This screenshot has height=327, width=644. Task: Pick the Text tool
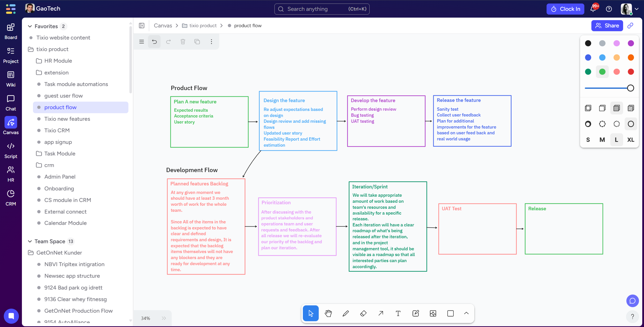pos(398,313)
